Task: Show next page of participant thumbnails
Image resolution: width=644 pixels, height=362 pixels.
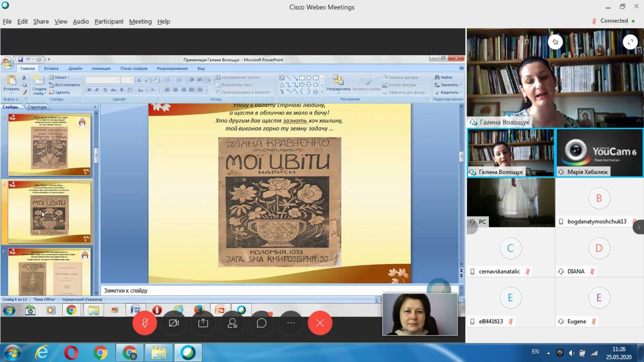Action: pos(639,227)
